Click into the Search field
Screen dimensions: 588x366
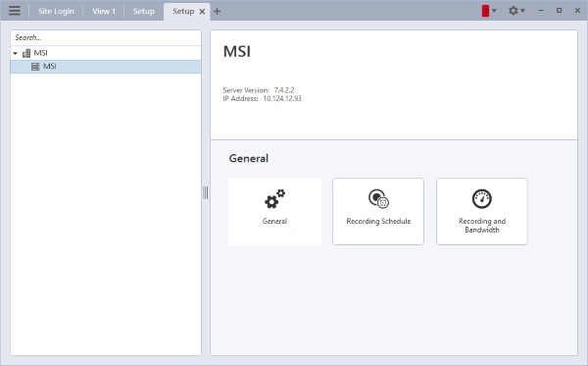[106, 37]
